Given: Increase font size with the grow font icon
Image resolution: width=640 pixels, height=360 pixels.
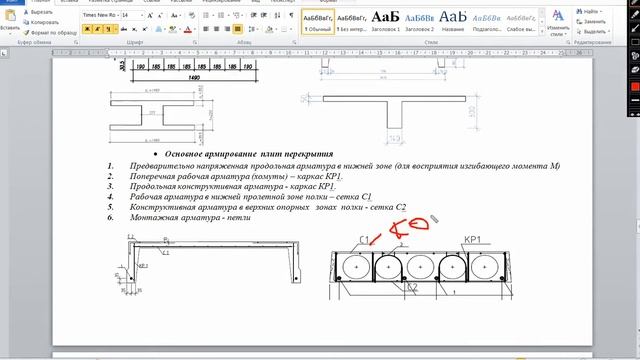Looking at the screenshot, I should [x=150, y=16].
